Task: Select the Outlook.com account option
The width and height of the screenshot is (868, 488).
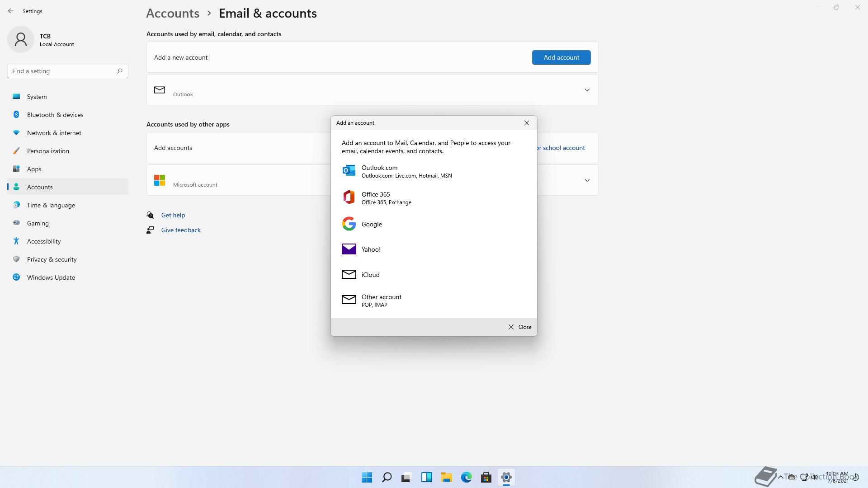Action: coord(434,171)
